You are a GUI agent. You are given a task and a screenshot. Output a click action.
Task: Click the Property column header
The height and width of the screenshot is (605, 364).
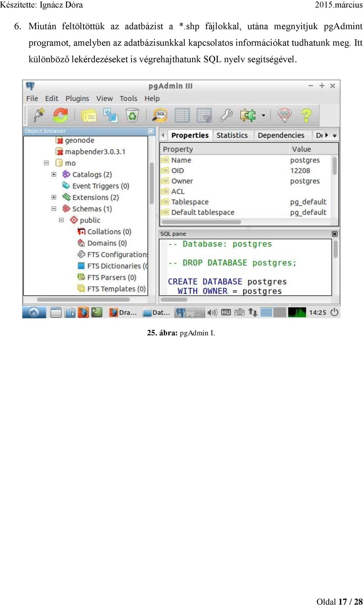224,149
